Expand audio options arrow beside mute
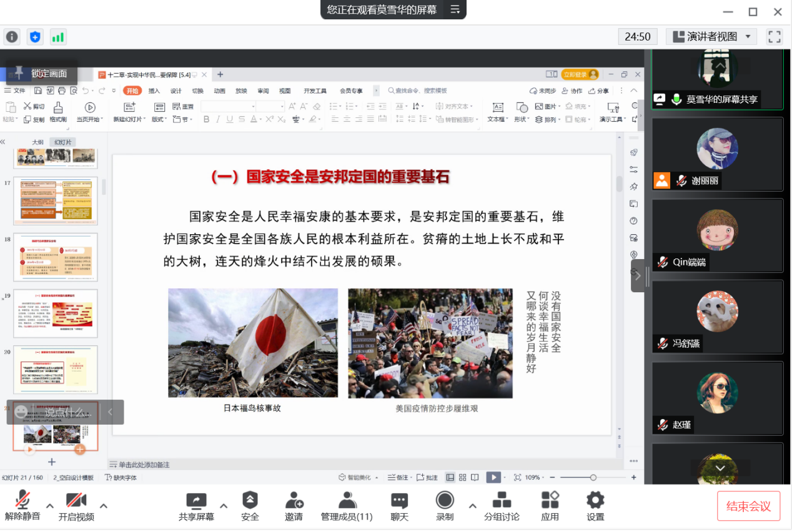The image size is (792, 532). (x=49, y=506)
